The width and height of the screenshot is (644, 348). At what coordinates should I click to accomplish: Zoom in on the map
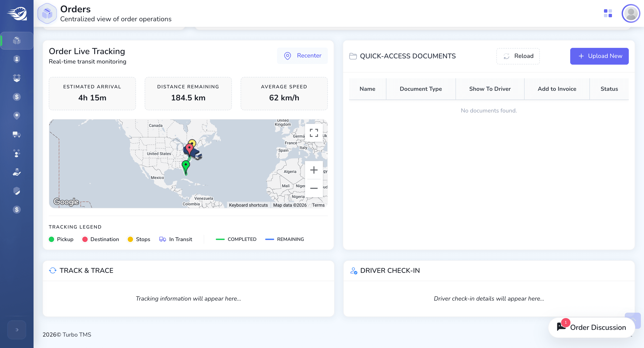point(314,170)
